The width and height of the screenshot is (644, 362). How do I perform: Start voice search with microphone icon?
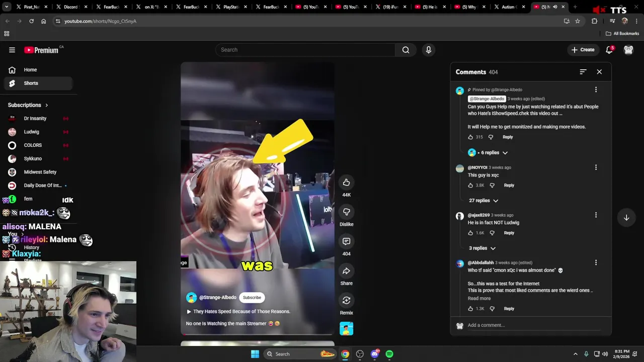pyautogui.click(x=429, y=50)
